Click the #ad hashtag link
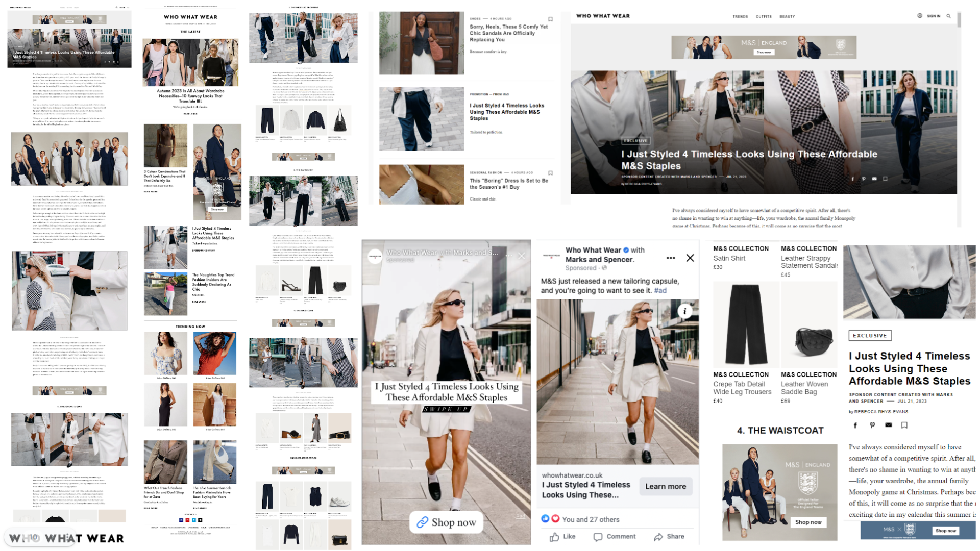The height and width of the screenshot is (551, 980). [x=660, y=291]
